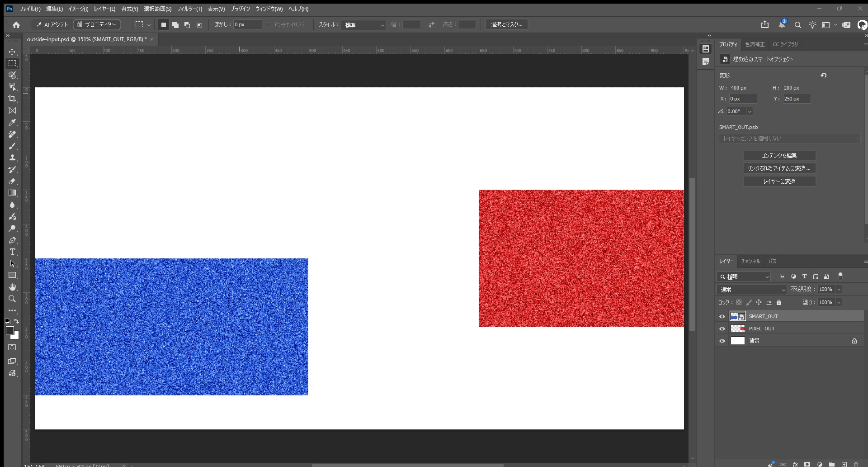The height and width of the screenshot is (467, 868).
Task: Select the Brush tool
Action: (x=12, y=146)
